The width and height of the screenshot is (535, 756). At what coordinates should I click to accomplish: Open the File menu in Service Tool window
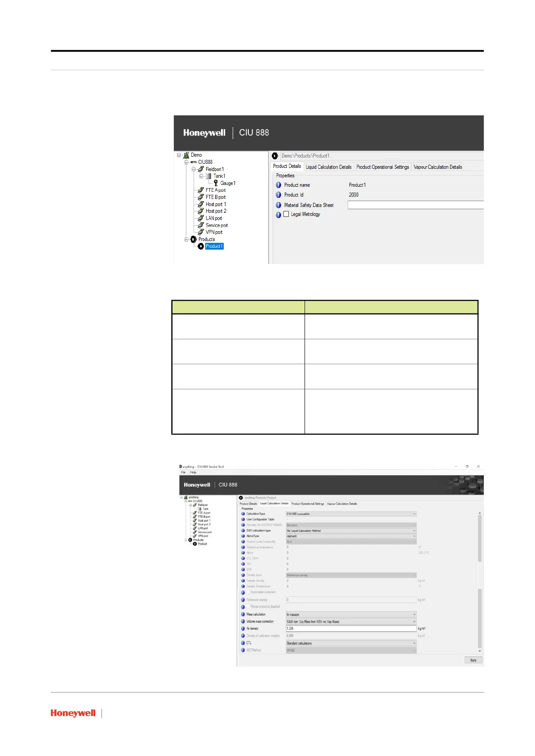click(x=183, y=472)
